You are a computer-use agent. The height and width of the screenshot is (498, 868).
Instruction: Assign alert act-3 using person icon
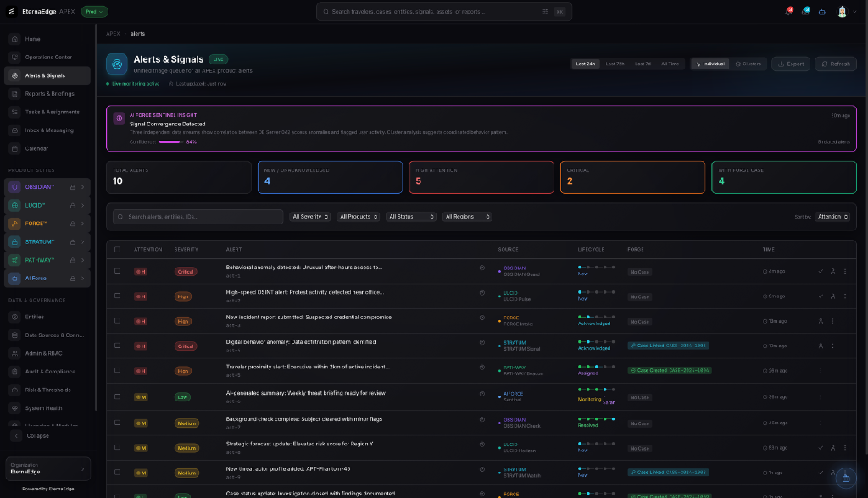(821, 321)
